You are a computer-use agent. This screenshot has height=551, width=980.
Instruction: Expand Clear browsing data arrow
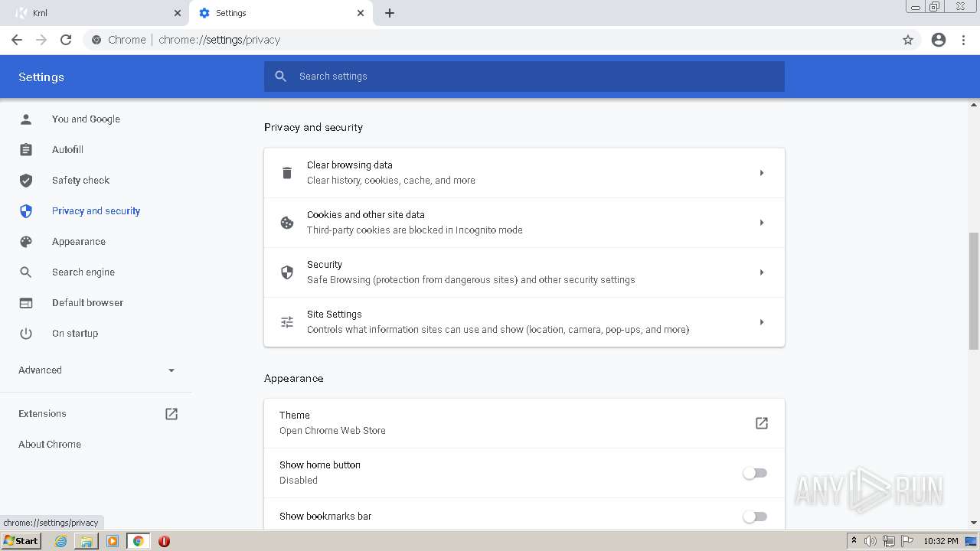[x=762, y=173]
